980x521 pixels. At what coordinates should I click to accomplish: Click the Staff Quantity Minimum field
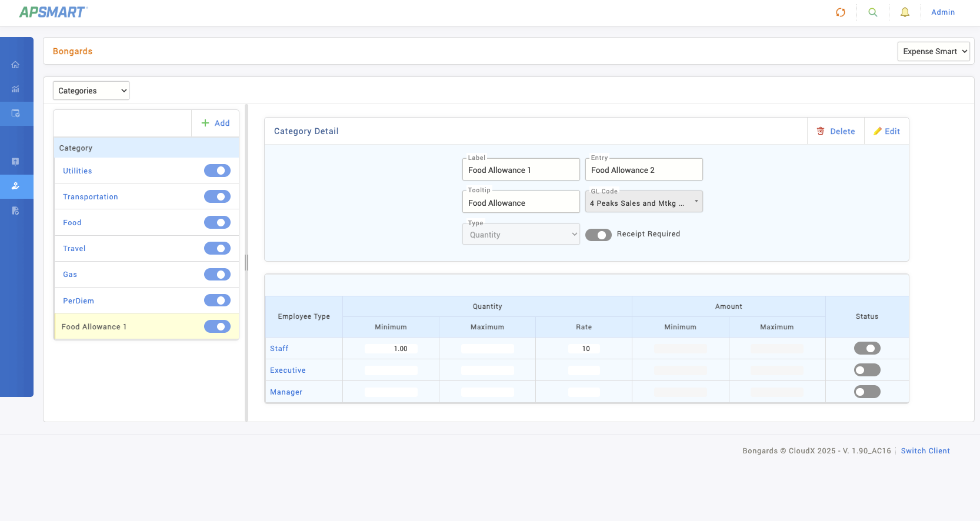[x=391, y=349]
